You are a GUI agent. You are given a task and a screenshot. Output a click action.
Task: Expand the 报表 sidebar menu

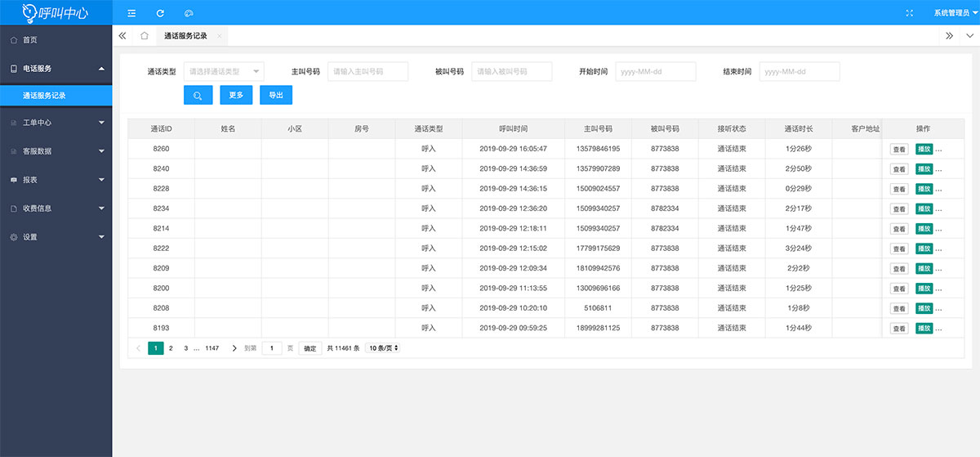tap(56, 180)
